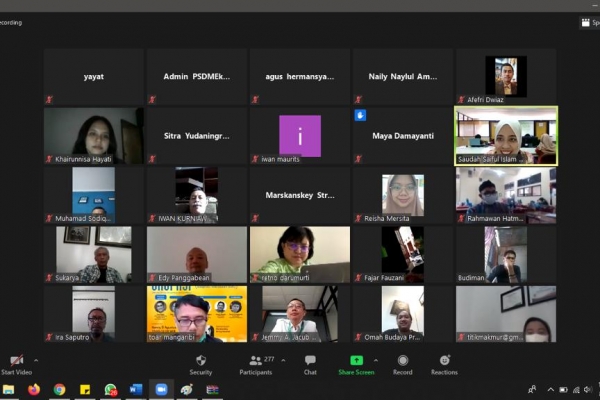Open Google Chrome from the taskbar

59,390
